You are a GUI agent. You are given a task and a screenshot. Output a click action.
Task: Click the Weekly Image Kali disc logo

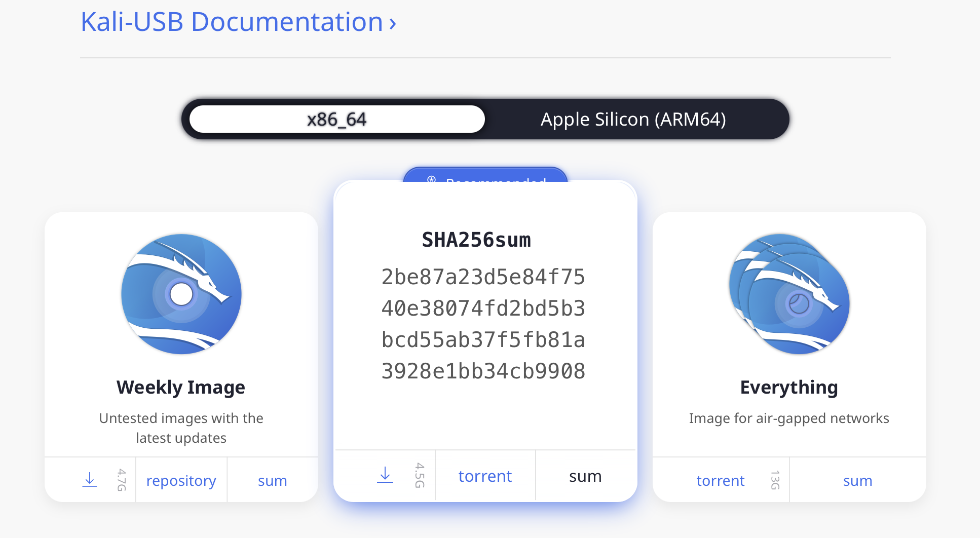(x=181, y=294)
